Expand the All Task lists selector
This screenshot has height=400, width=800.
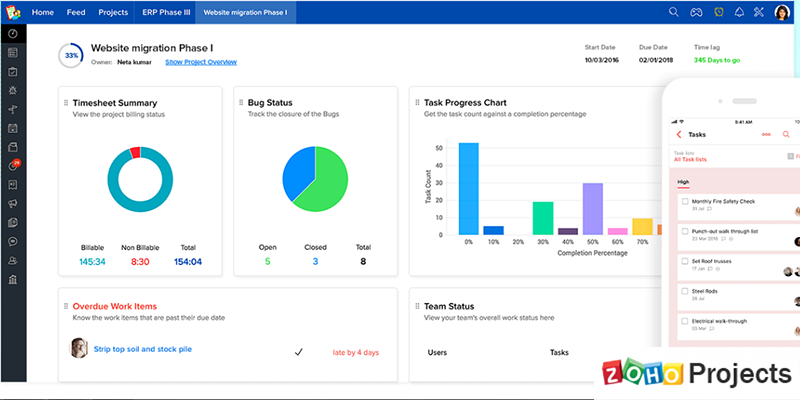pos(690,159)
